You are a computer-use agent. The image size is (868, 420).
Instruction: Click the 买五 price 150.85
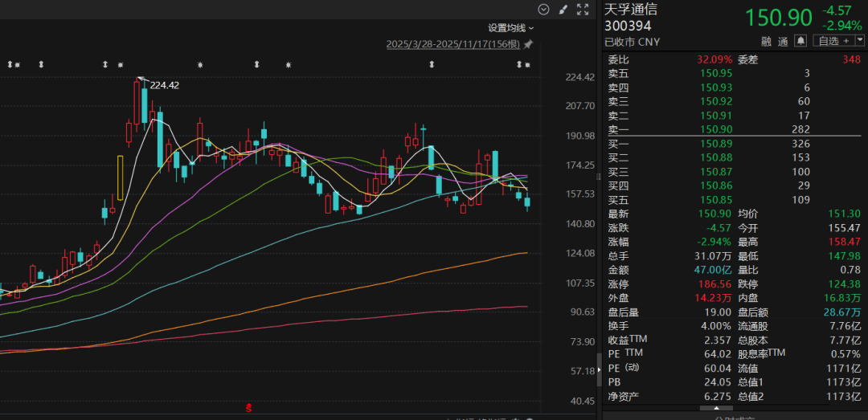coord(716,200)
